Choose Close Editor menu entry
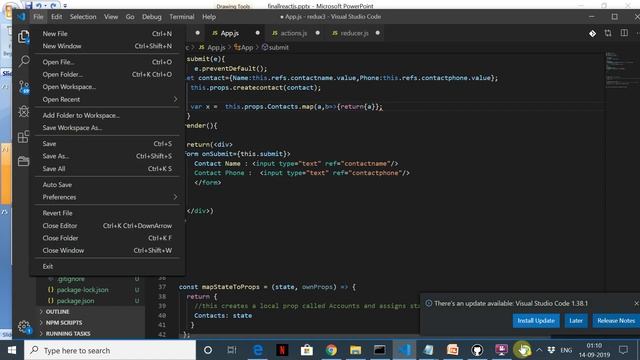This screenshot has height=360, width=640. tap(107, 226)
